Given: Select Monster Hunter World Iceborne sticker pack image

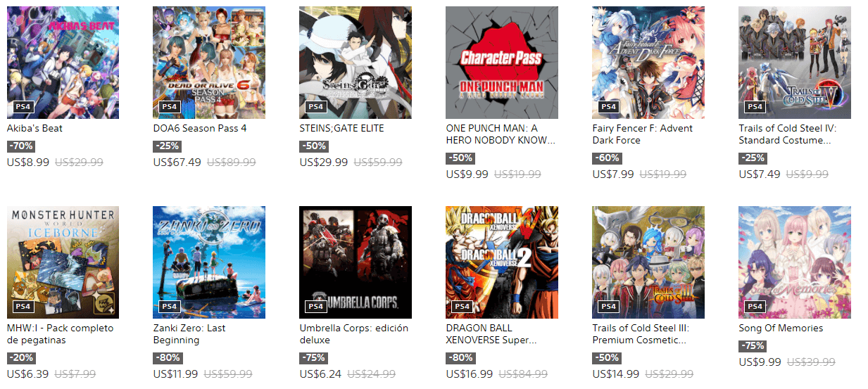Looking at the screenshot, I should pos(63,262).
